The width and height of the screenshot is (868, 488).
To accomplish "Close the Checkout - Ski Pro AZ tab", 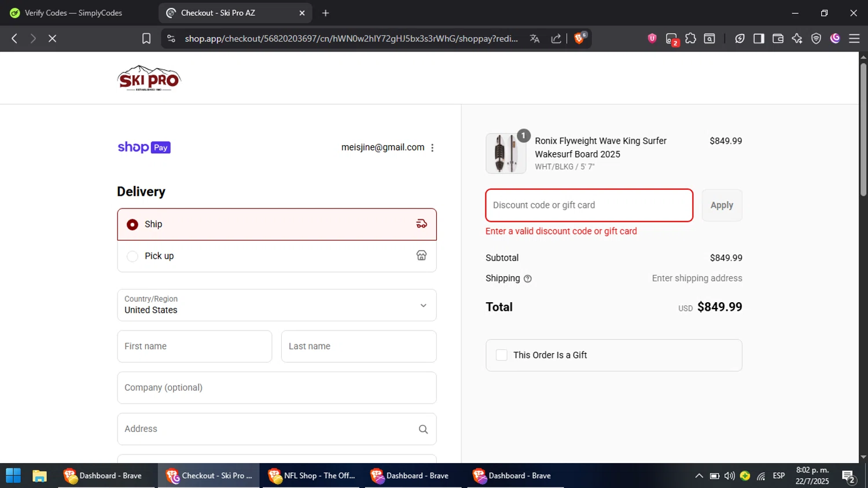I will pos(302,13).
